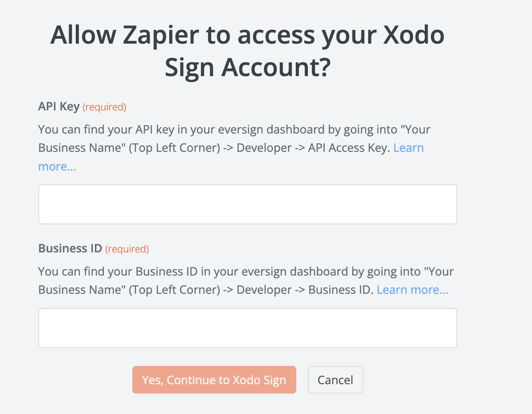532x414 pixels.
Task: Click 'Developer -> API Access Key' text
Action: coord(313,148)
